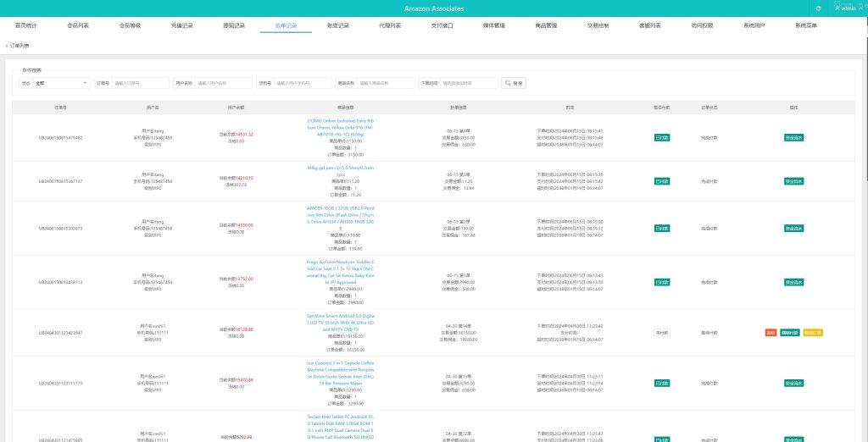Click the 商品名称 filter input field
The width and height of the screenshot is (868, 442).
pos(386,83)
